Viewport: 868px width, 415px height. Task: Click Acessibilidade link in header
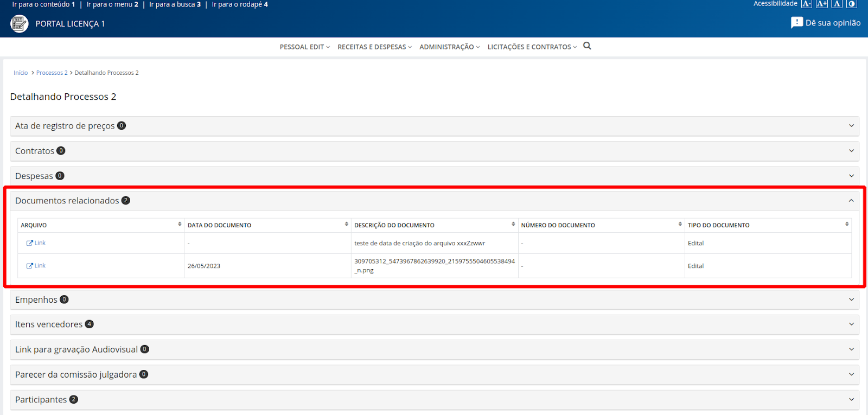click(x=775, y=4)
